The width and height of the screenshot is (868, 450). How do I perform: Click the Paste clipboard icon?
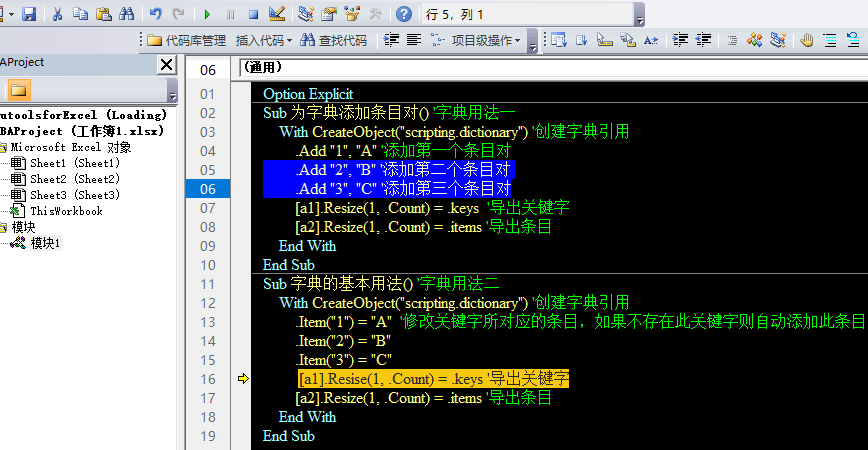(104, 14)
